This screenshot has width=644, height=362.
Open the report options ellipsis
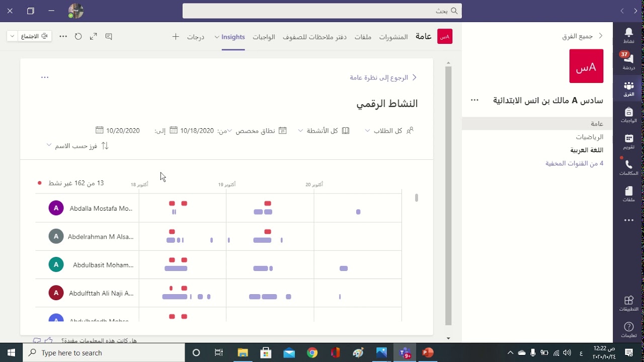[x=45, y=77]
